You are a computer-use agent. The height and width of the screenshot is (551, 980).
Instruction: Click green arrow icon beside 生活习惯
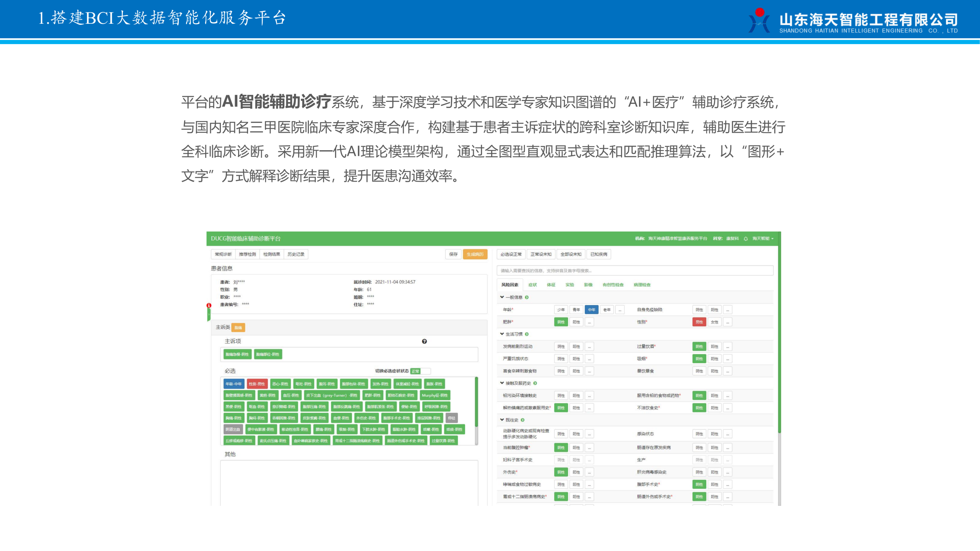(527, 334)
